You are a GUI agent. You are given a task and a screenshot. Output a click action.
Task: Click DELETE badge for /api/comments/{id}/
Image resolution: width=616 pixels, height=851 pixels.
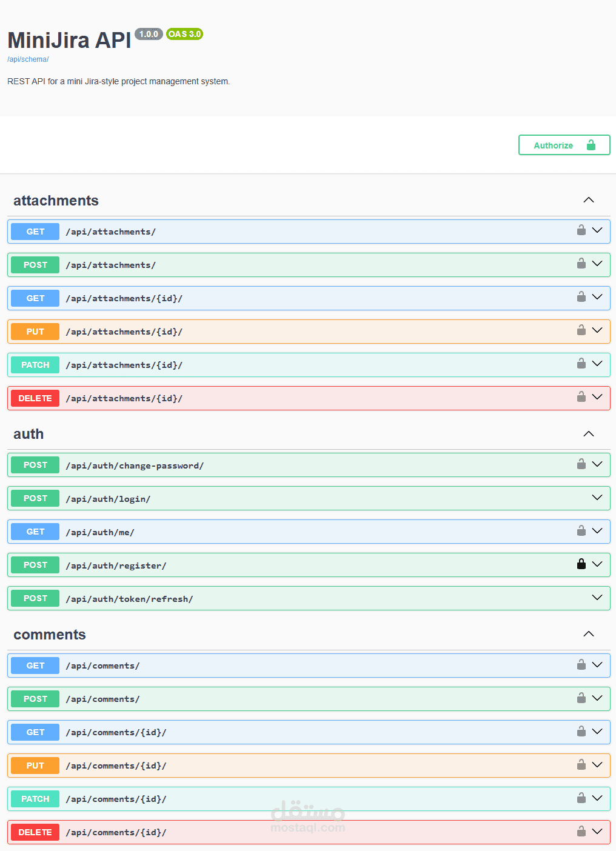pos(35,832)
